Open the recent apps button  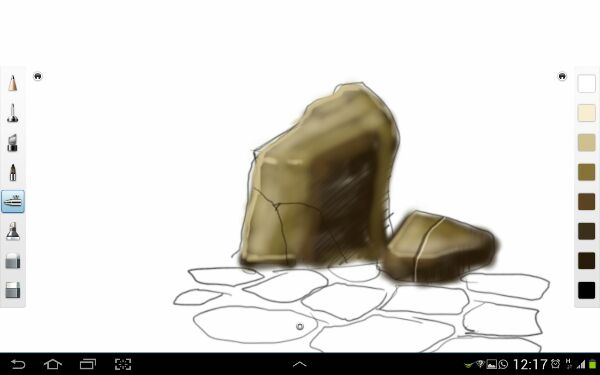[x=88, y=364]
